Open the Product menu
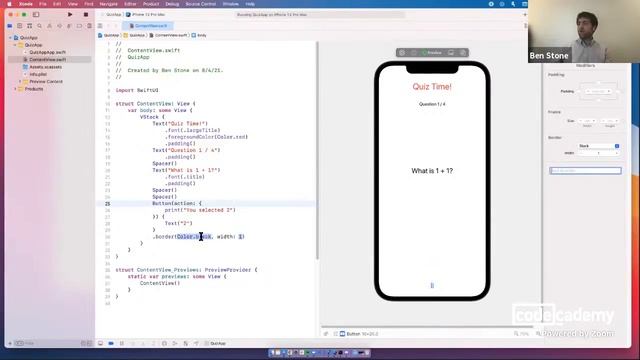 pos(151,4)
